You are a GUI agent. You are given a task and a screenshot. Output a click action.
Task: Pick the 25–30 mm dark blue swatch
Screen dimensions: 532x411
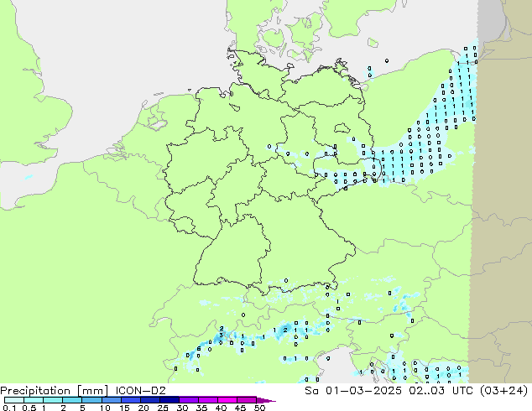click(x=169, y=400)
